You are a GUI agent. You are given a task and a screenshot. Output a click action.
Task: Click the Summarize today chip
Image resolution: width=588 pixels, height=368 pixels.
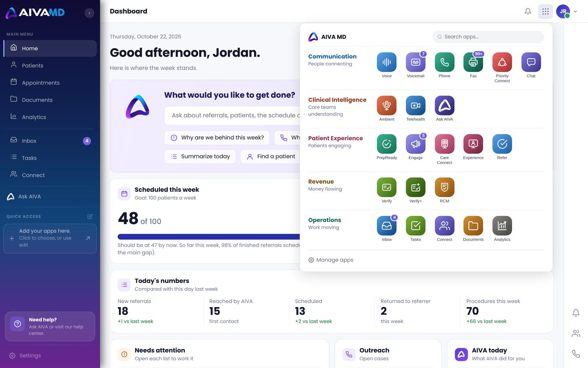[200, 157]
